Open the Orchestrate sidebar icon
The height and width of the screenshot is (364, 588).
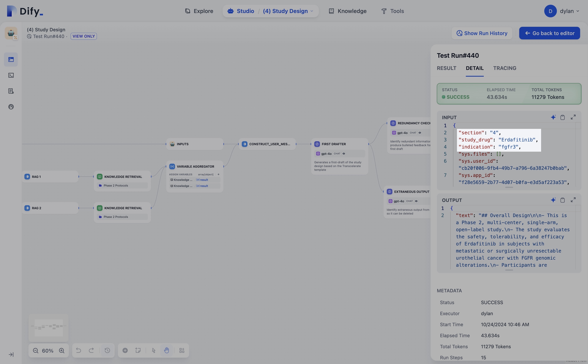pyautogui.click(x=11, y=59)
